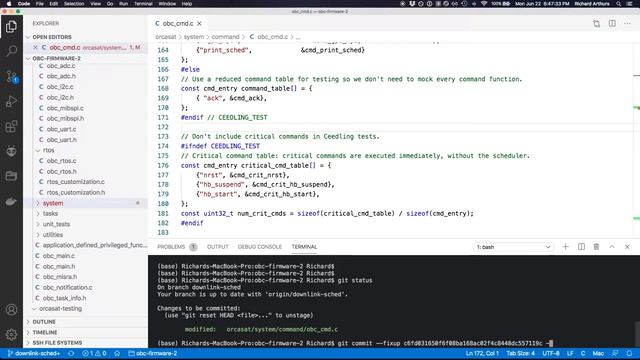The height and width of the screenshot is (360, 640).
Task: Collapse the OBC-FIRMWARE-2 section
Action: [x=56, y=58]
